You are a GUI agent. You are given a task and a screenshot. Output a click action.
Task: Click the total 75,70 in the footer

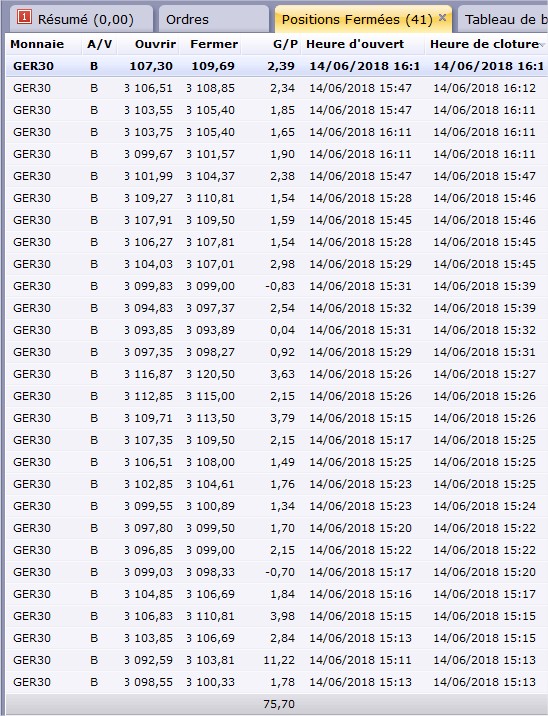click(x=279, y=704)
